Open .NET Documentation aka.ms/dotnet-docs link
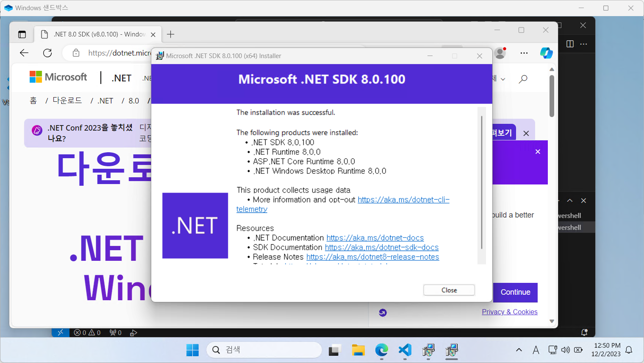Screen dimensions: 644x363 (375, 238)
